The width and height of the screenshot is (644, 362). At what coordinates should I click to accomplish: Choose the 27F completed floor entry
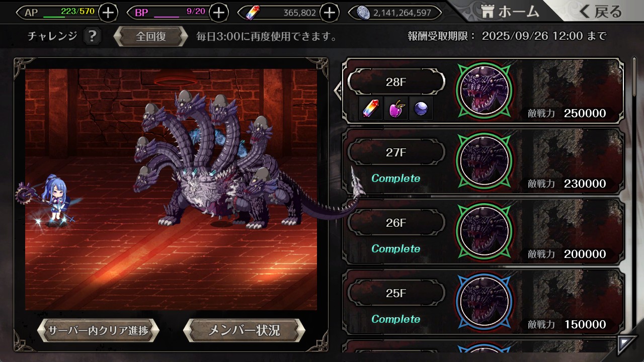click(483, 161)
